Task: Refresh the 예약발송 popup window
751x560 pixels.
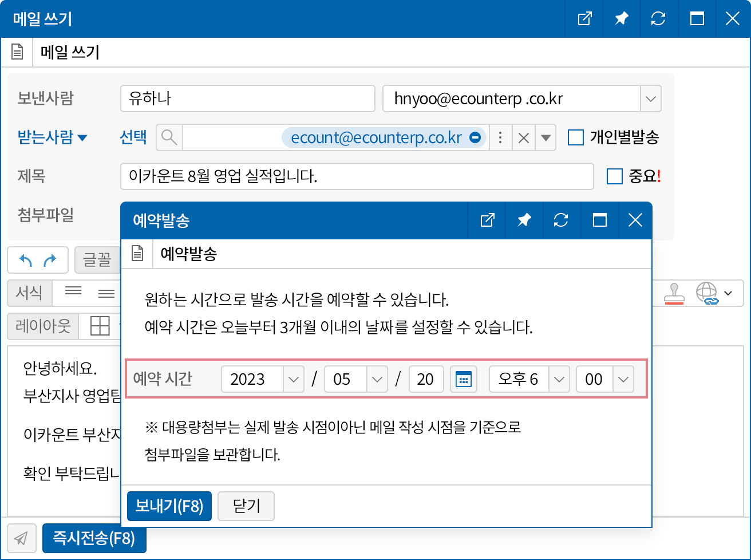Action: [x=561, y=220]
